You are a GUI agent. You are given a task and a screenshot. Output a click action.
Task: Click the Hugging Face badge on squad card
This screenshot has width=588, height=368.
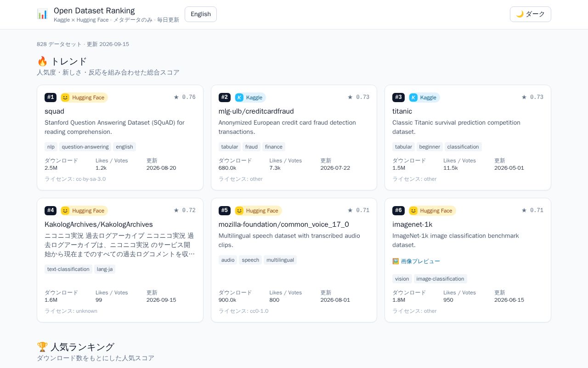click(x=84, y=98)
